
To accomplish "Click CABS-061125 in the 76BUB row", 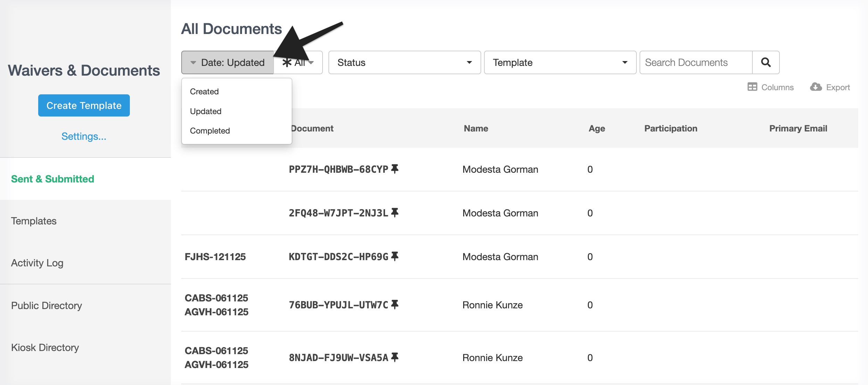I will pyautogui.click(x=216, y=298).
